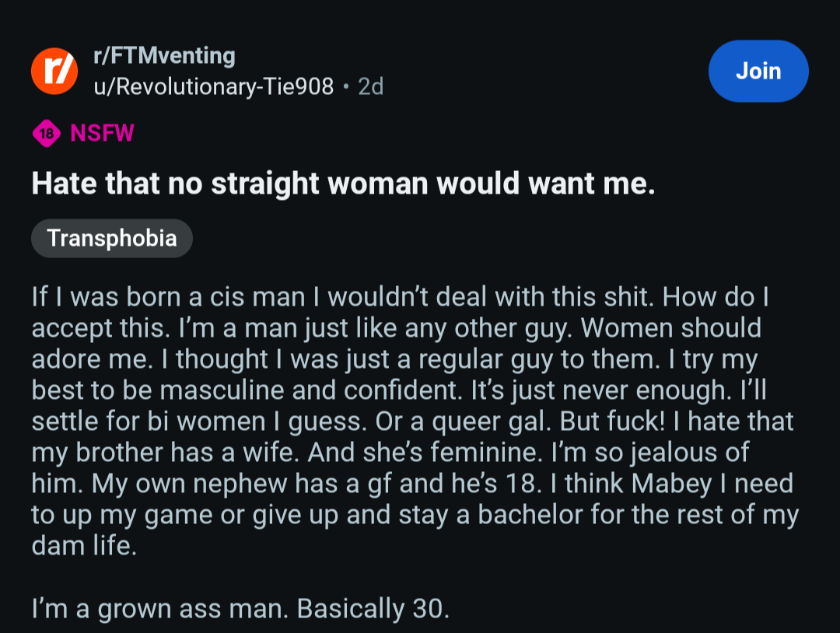Select the pink NSFW label
Viewport: 840px width, 633px height.
pyautogui.click(x=102, y=133)
